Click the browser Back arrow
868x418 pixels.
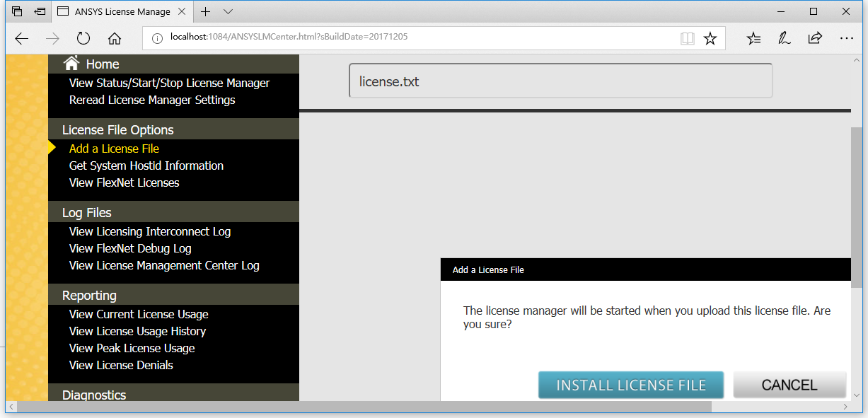pyautogui.click(x=22, y=39)
